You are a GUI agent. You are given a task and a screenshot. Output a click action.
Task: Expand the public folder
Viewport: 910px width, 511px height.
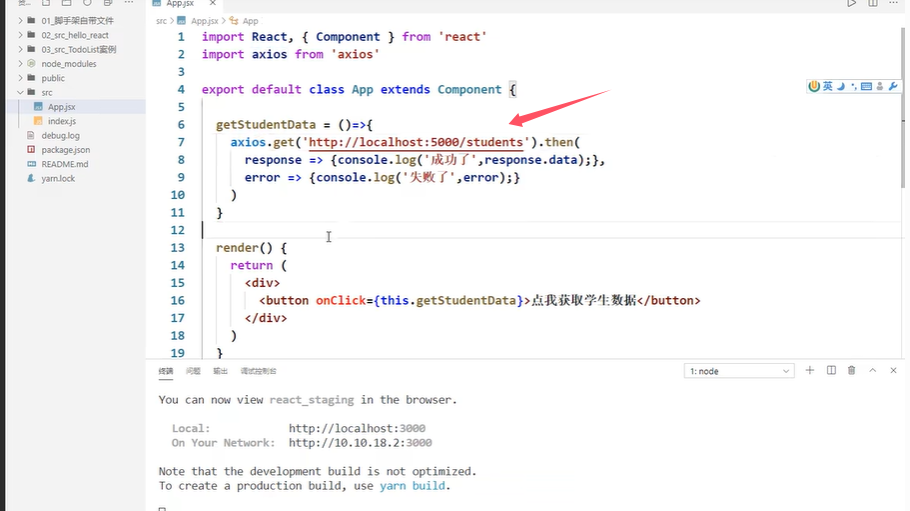tap(20, 78)
